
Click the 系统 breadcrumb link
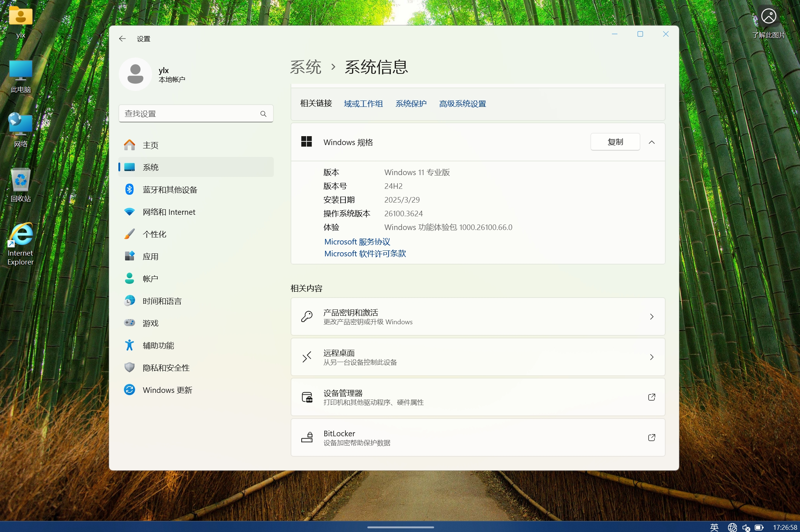(305, 67)
